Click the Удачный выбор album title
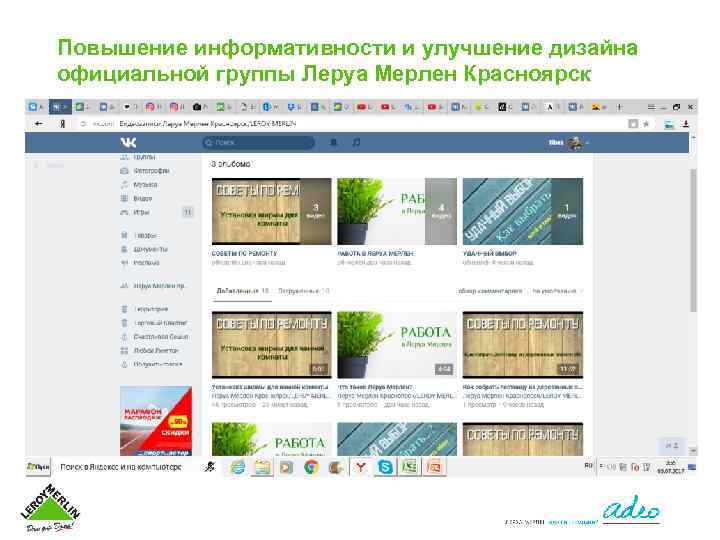720x540 pixels. tap(489, 253)
